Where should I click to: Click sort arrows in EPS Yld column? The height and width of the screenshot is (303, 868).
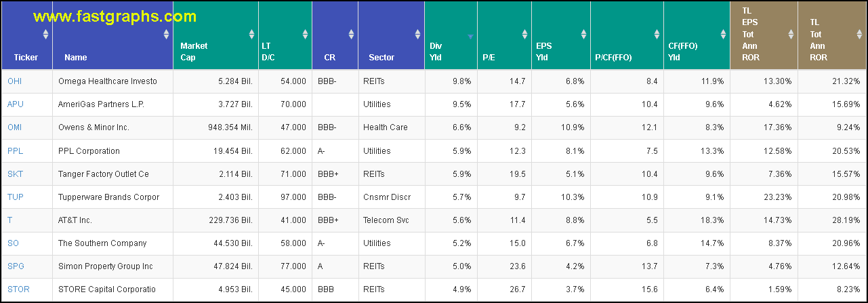pos(583,34)
